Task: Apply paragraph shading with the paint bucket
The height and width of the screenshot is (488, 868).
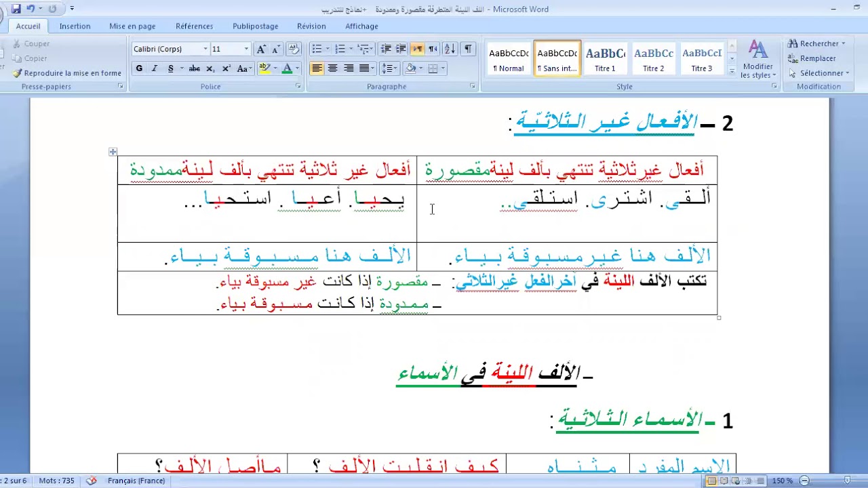Action: pos(410,68)
